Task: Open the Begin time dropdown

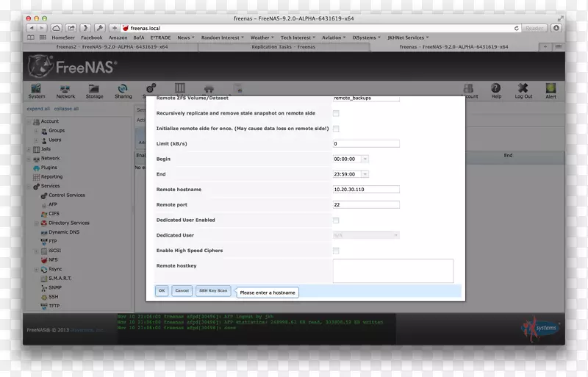Action: tap(365, 159)
